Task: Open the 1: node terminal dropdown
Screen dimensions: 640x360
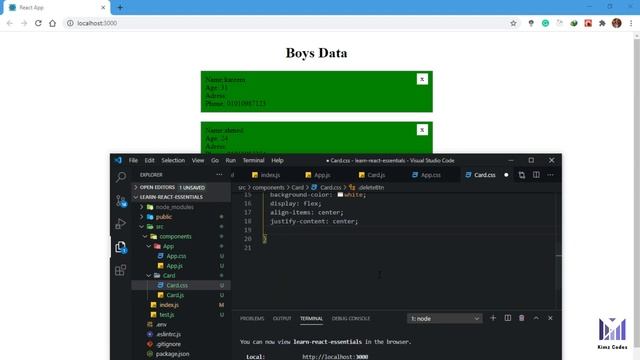Action: 444,318
